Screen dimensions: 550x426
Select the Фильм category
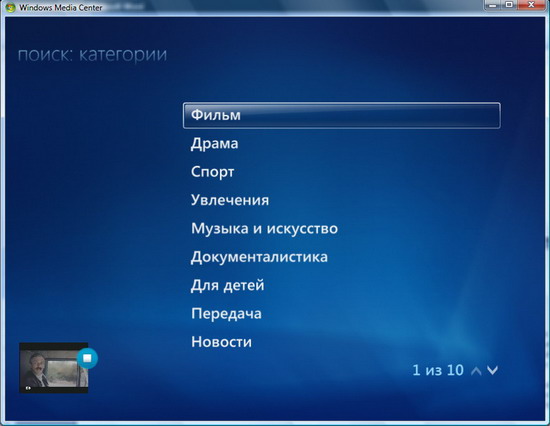coord(342,115)
